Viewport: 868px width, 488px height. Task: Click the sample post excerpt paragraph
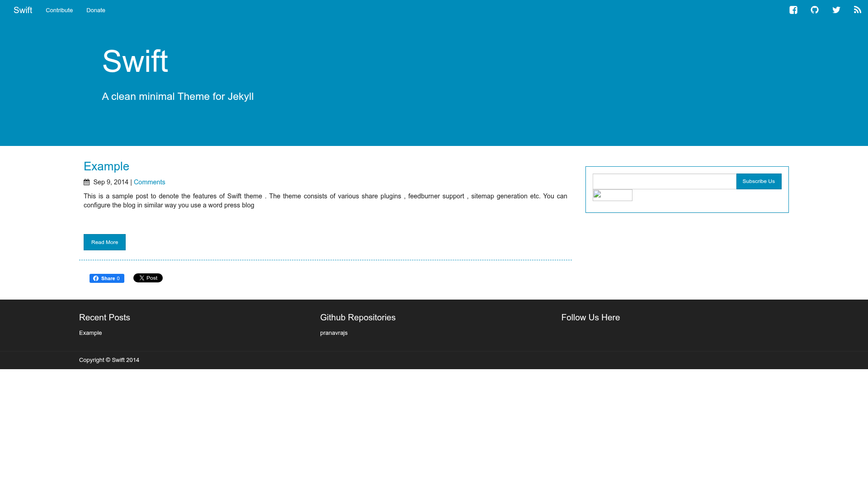pyautogui.click(x=325, y=201)
